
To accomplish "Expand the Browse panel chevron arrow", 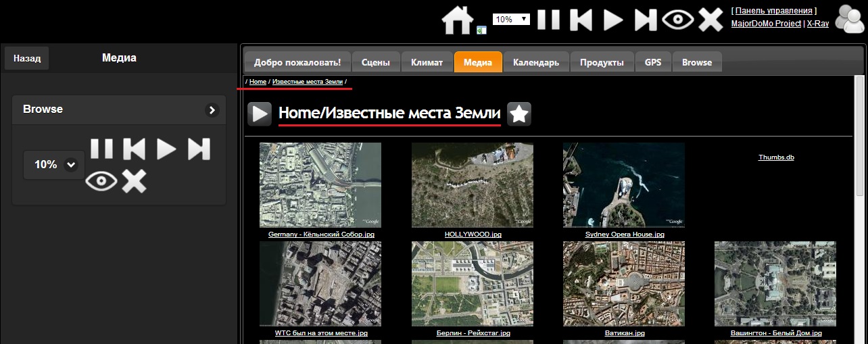I will pyautogui.click(x=212, y=109).
